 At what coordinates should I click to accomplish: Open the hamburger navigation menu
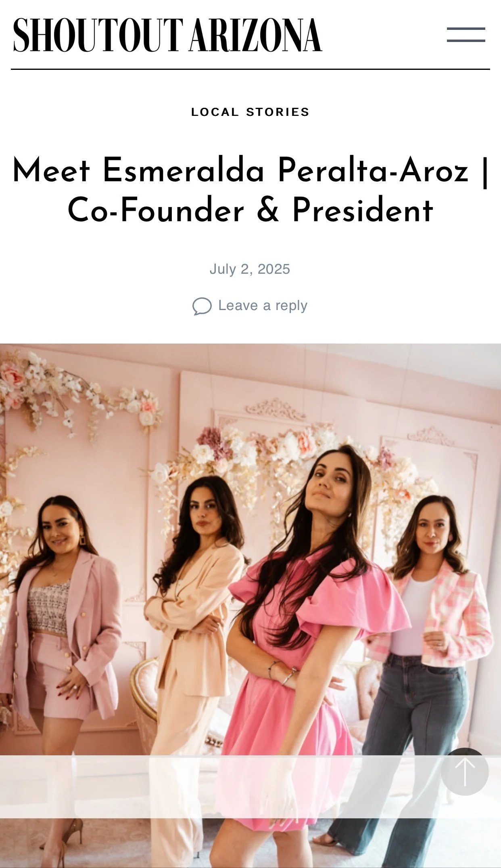point(466,35)
